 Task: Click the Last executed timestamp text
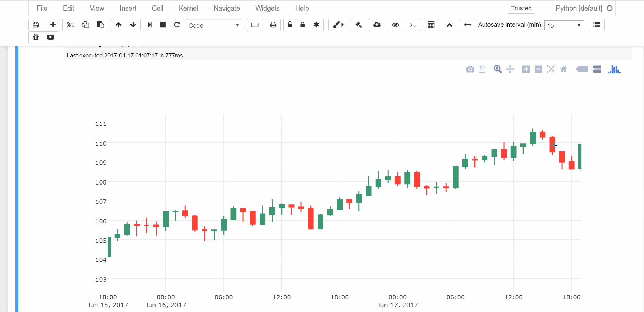(x=125, y=55)
